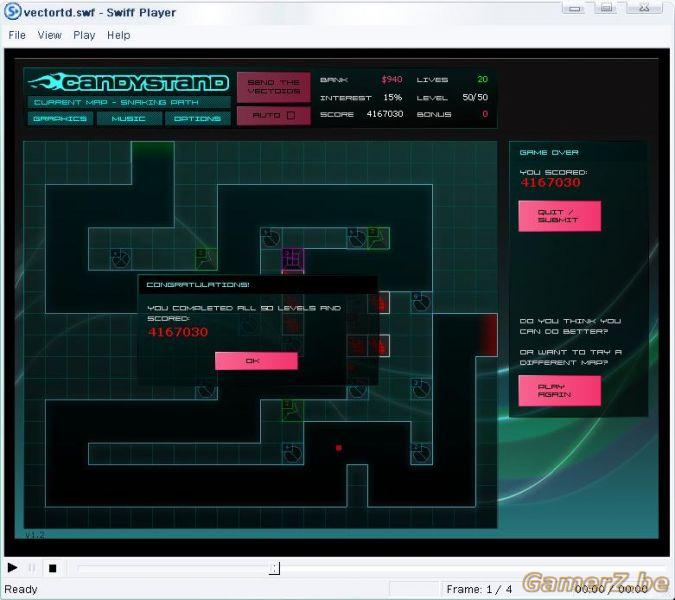This screenshot has height=600, width=675.
Task: Click the Frame: 1 / 4 status text
Action: [479, 589]
